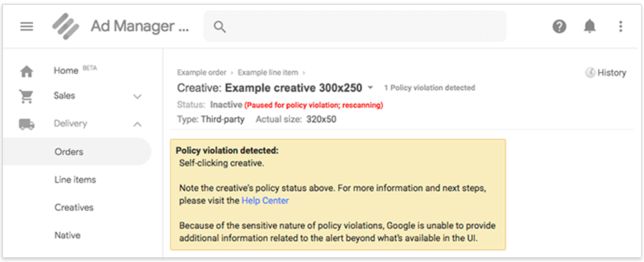Click the Ad Manager logo

click(65, 27)
